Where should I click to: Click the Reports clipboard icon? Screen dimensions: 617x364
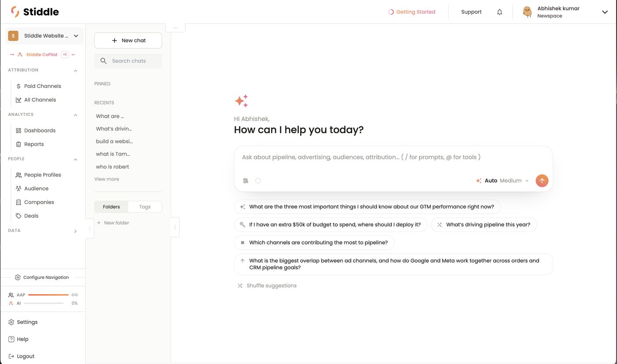pos(19,144)
